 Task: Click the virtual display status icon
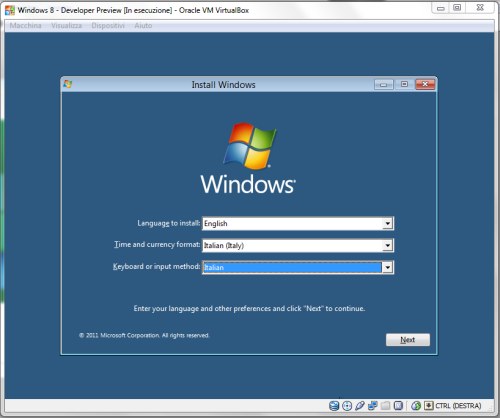coord(398,406)
